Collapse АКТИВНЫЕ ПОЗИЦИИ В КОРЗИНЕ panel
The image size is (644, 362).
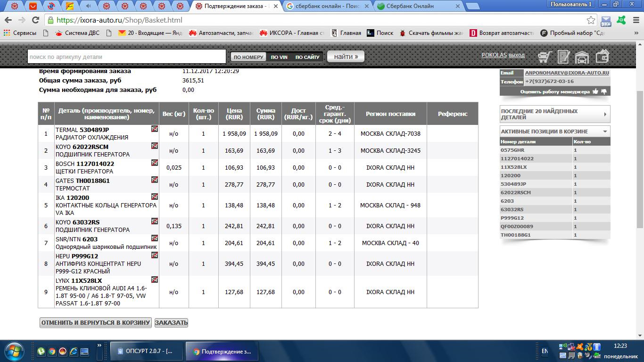coord(555,131)
